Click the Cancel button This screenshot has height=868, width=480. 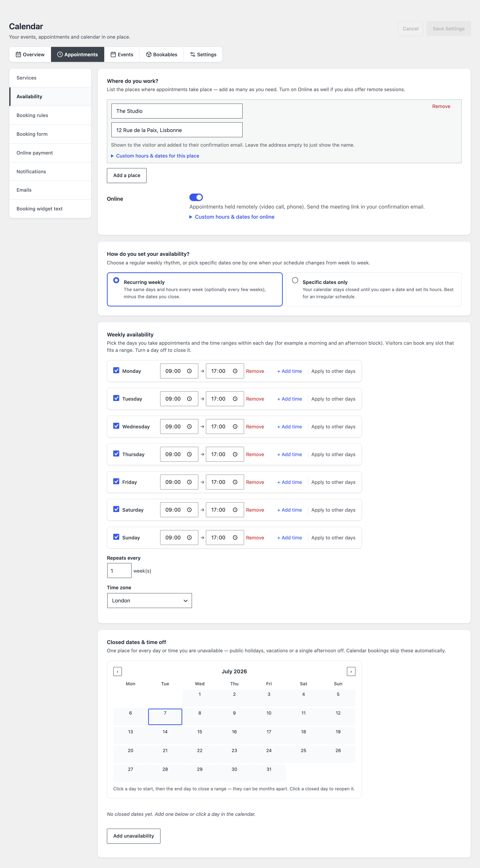click(x=410, y=29)
